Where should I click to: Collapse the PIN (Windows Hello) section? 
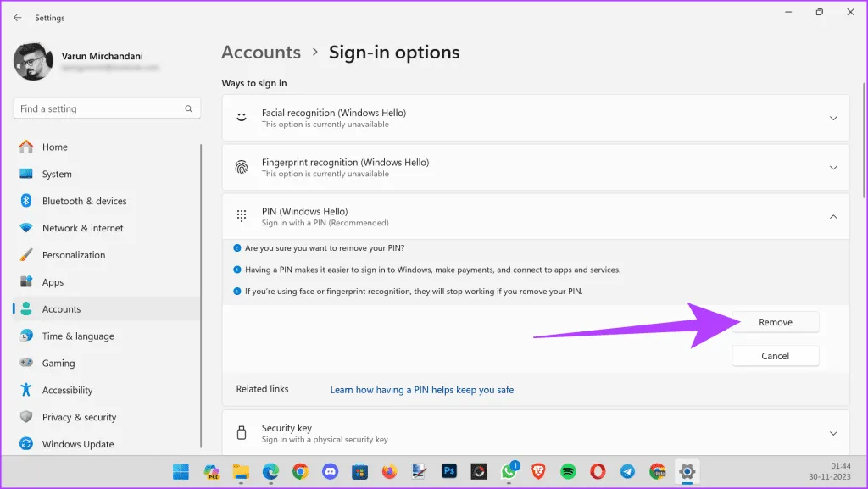(x=832, y=217)
